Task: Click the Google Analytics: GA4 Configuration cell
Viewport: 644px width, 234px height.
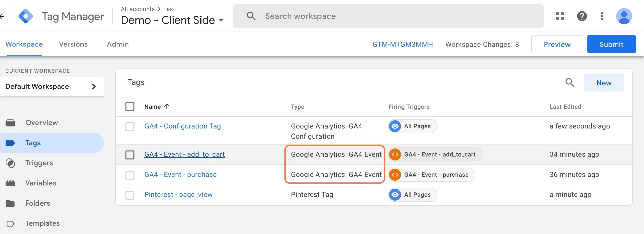Action: tap(327, 131)
